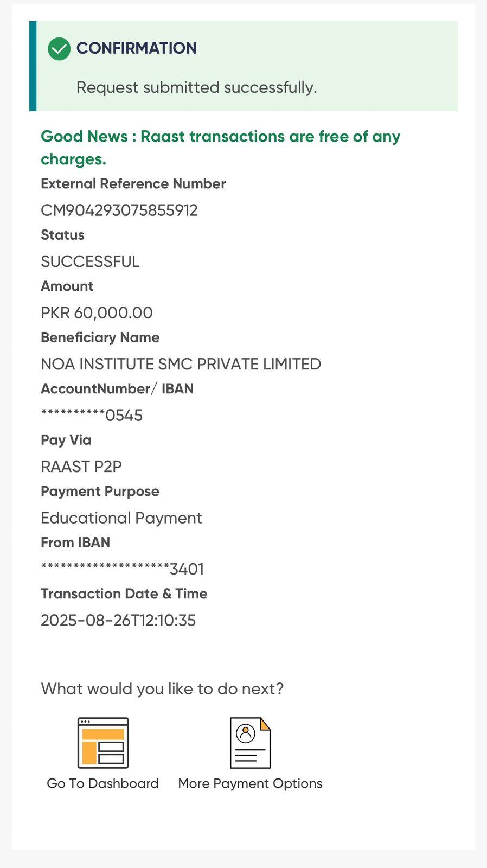Click the Transaction Date & Time label
487x868 pixels.
(124, 594)
